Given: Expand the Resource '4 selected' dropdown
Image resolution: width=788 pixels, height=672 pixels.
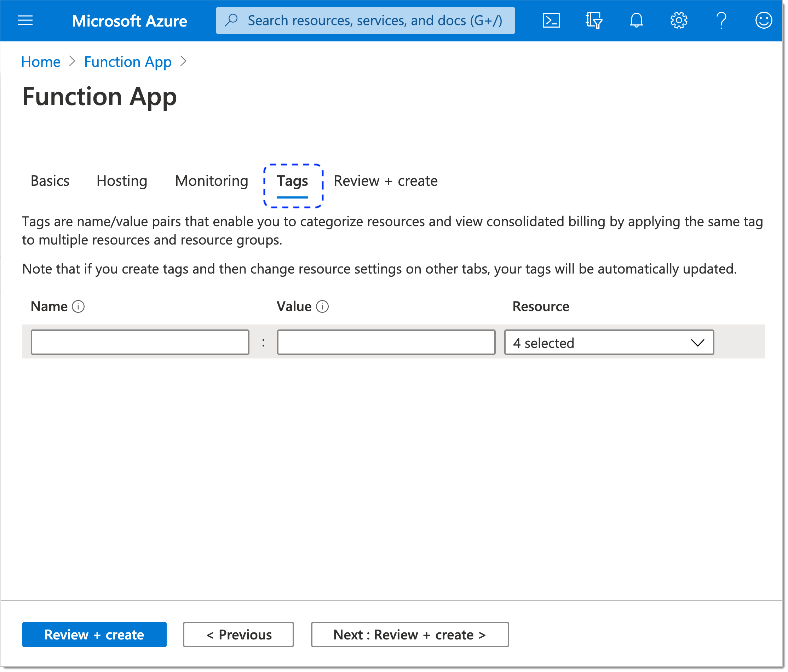Looking at the screenshot, I should 609,342.
